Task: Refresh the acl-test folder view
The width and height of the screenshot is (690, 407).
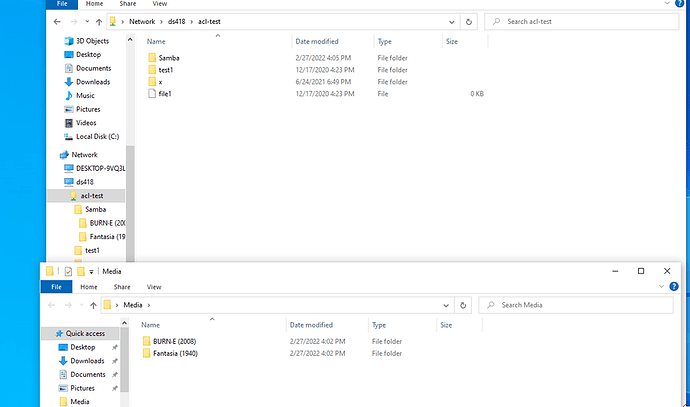Action: coord(469,22)
